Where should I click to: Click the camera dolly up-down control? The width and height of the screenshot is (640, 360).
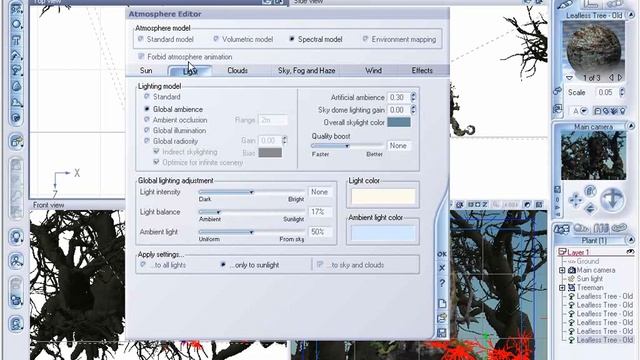pyautogui.click(x=590, y=209)
